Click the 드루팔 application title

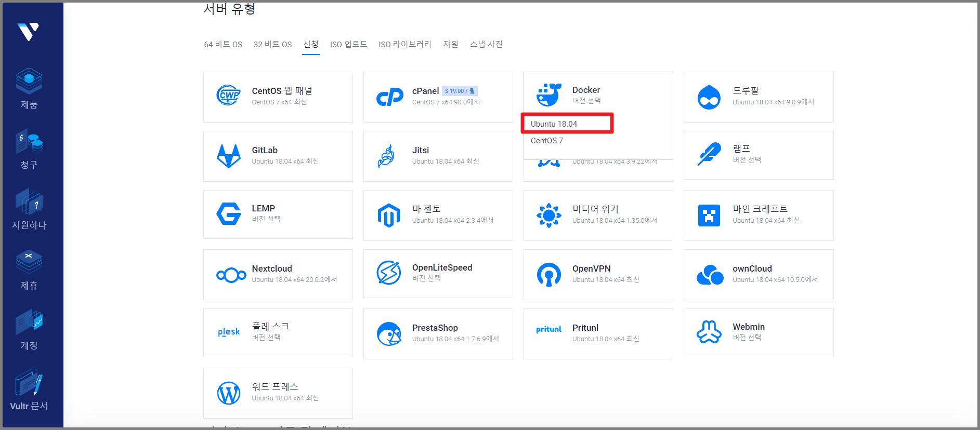[746, 90]
